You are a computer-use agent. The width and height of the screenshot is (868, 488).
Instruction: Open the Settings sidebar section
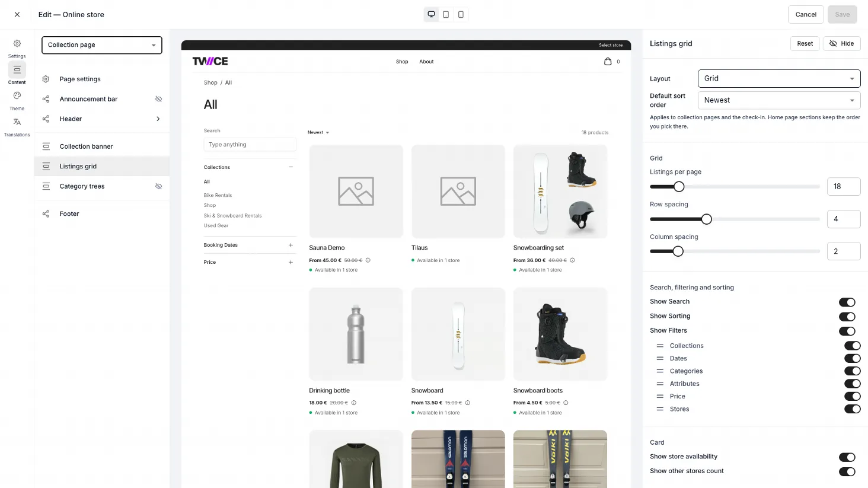pos(17,48)
